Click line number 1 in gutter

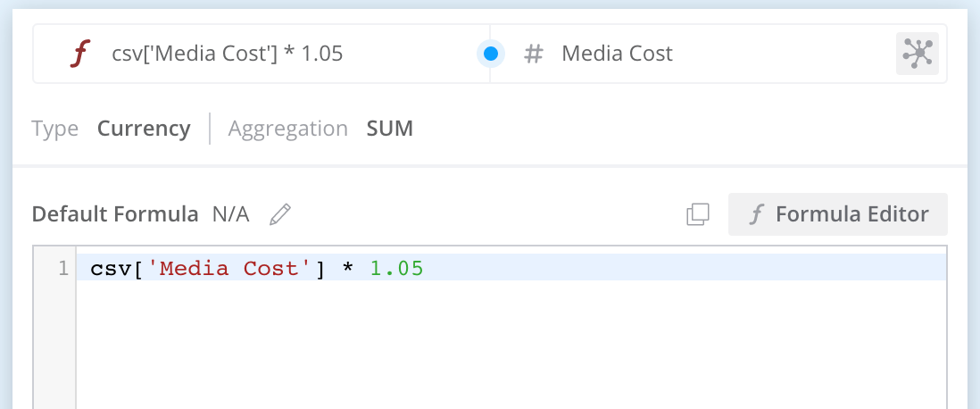[62, 268]
